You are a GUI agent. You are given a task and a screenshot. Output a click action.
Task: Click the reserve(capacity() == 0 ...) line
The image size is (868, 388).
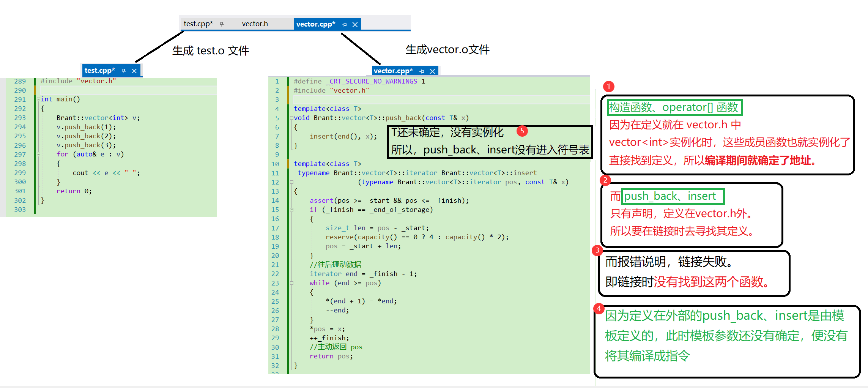point(417,237)
